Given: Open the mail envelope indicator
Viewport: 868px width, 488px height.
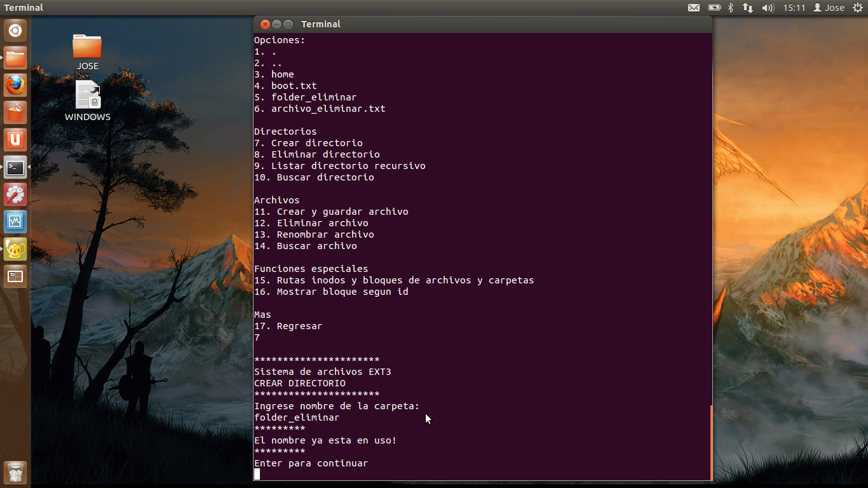Looking at the screenshot, I should tap(694, 8).
